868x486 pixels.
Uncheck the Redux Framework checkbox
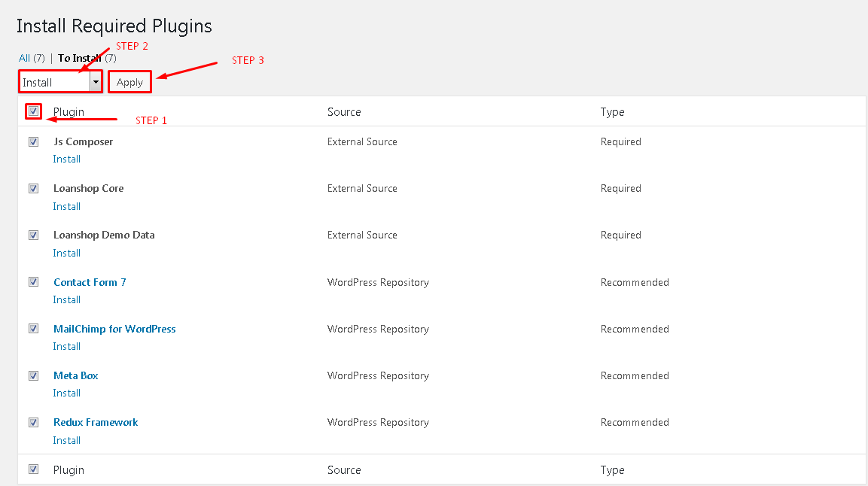(33, 422)
